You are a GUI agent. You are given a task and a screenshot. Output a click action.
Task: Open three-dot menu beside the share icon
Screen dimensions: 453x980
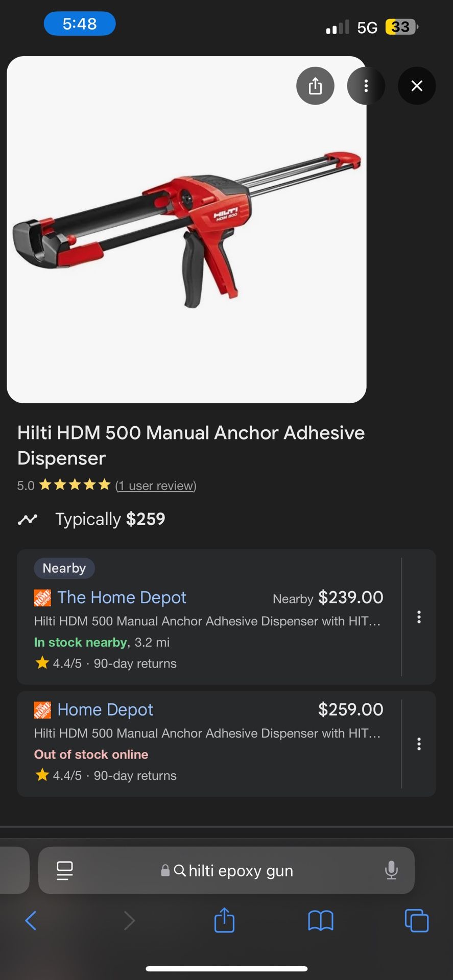(366, 86)
